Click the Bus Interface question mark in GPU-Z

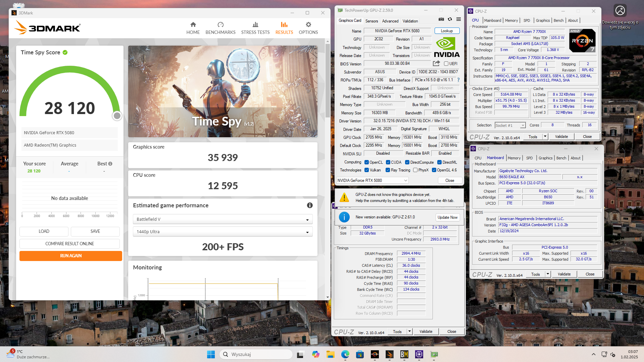point(458,80)
